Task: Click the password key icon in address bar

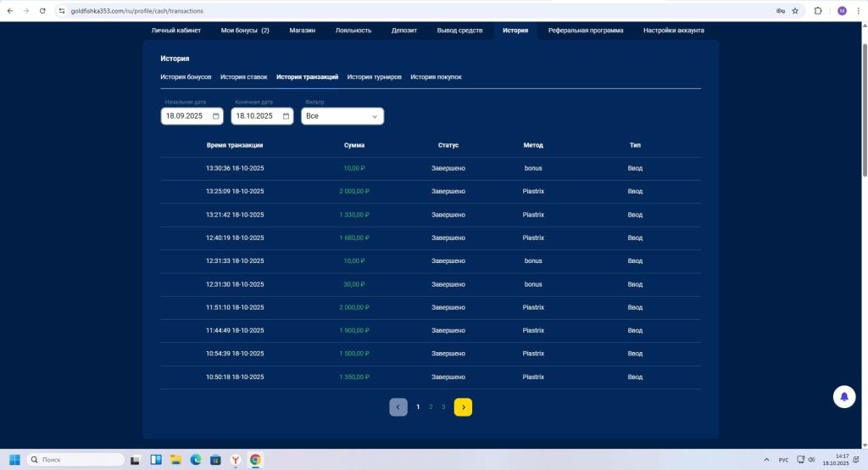Action: tap(781, 10)
